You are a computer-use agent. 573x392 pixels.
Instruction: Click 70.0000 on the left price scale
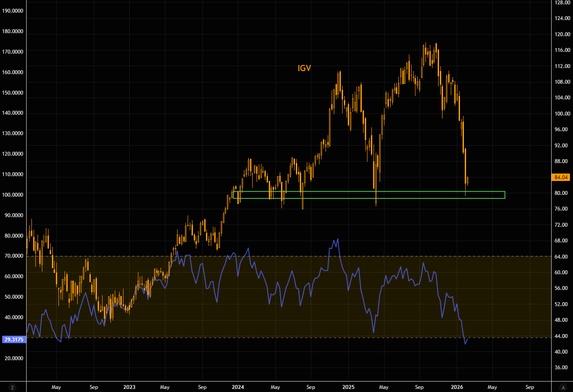coord(14,256)
